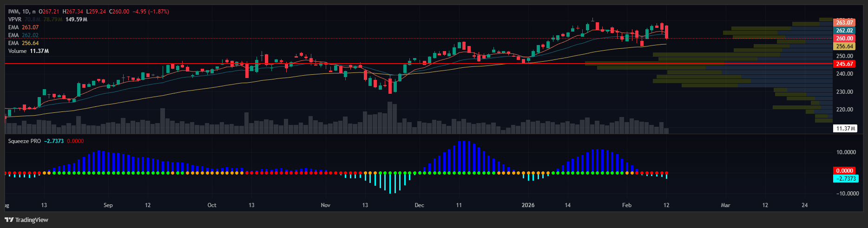Image resolution: width=868 pixels, height=228 pixels.
Task: Click the red 245.67 horizontal line price label
Action: pyautogui.click(x=844, y=64)
